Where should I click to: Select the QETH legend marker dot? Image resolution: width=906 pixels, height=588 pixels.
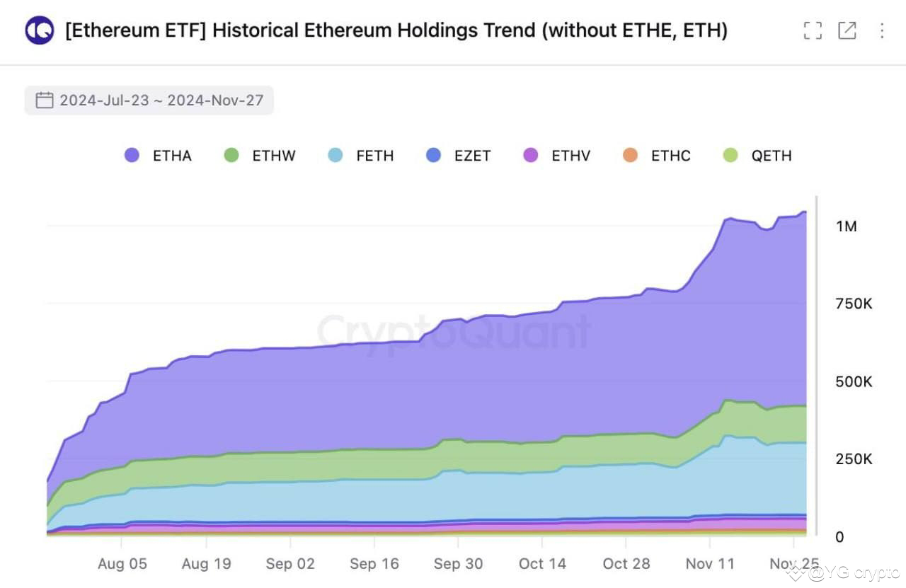coord(729,155)
